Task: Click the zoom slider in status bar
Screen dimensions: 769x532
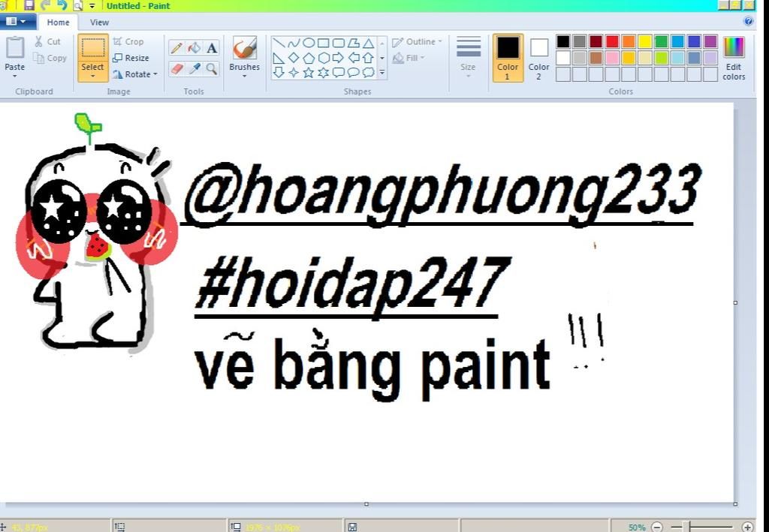Action: [702, 527]
